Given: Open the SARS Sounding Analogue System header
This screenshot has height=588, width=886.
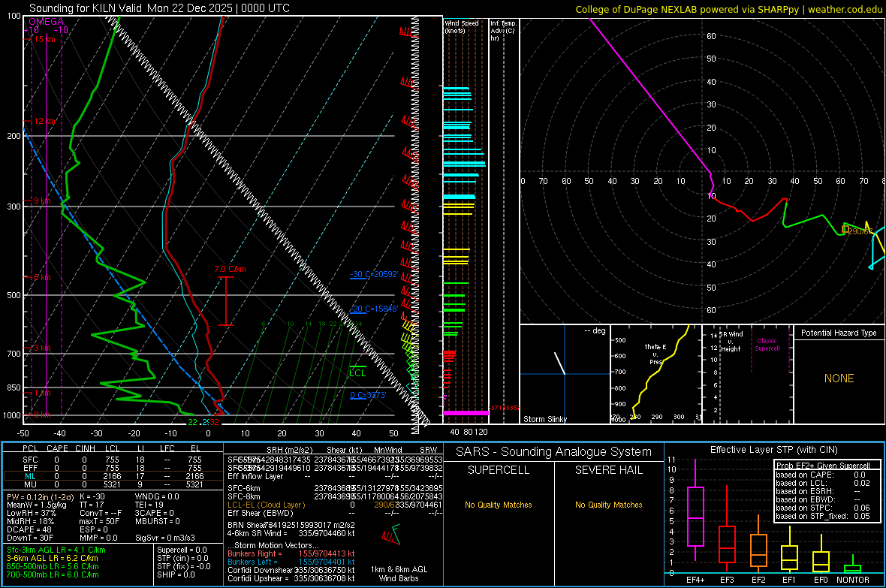Looking at the screenshot, I should 552,451.
